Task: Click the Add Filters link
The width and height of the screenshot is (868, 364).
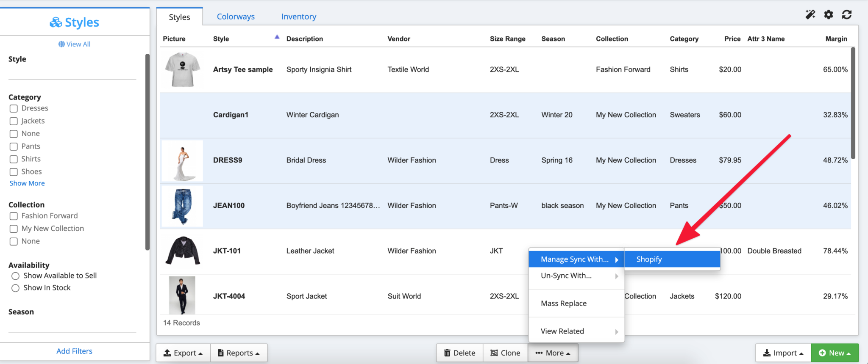Action: 74,351
